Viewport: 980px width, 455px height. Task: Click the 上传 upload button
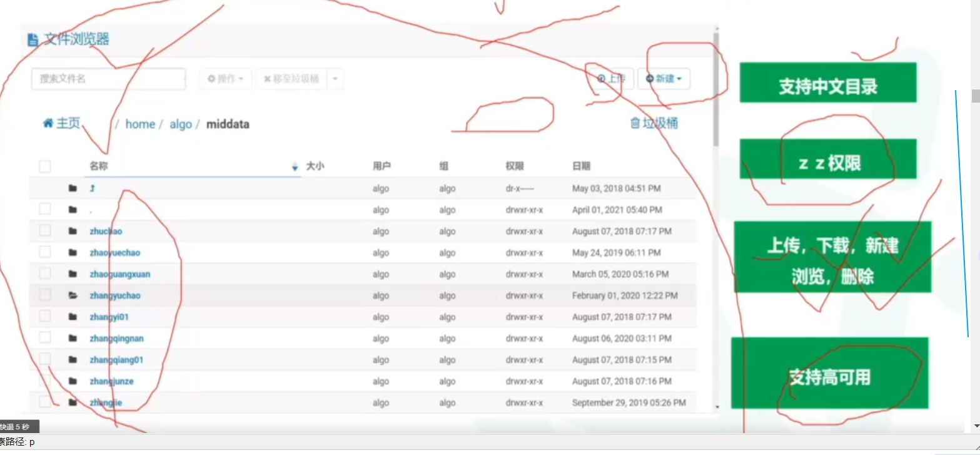[x=611, y=79]
